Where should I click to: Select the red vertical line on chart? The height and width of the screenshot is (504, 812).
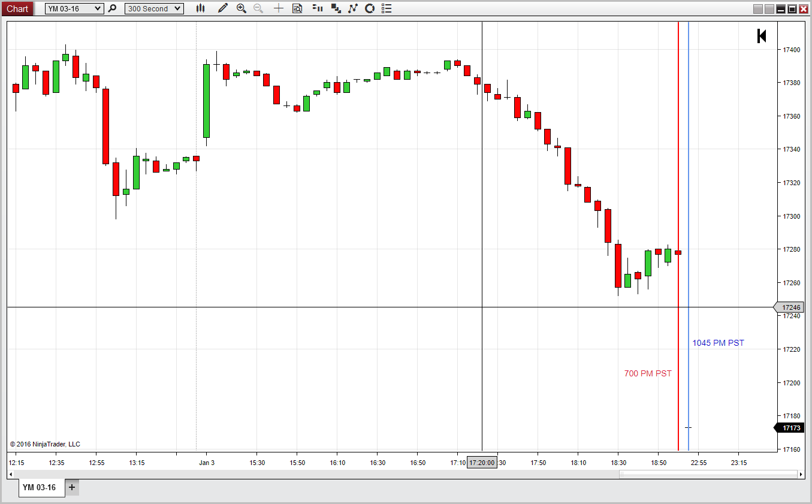pyautogui.click(x=678, y=236)
